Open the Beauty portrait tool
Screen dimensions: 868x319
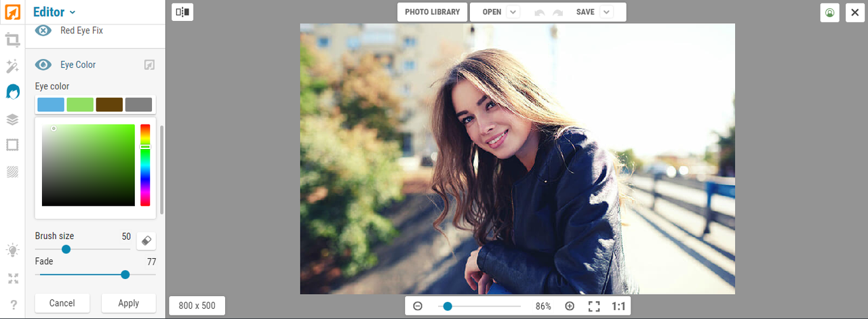coord(12,91)
